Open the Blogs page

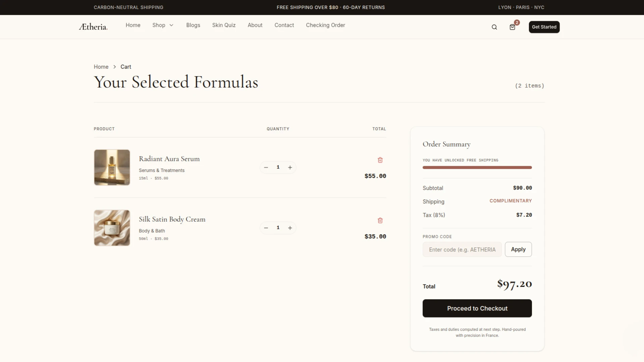(193, 25)
